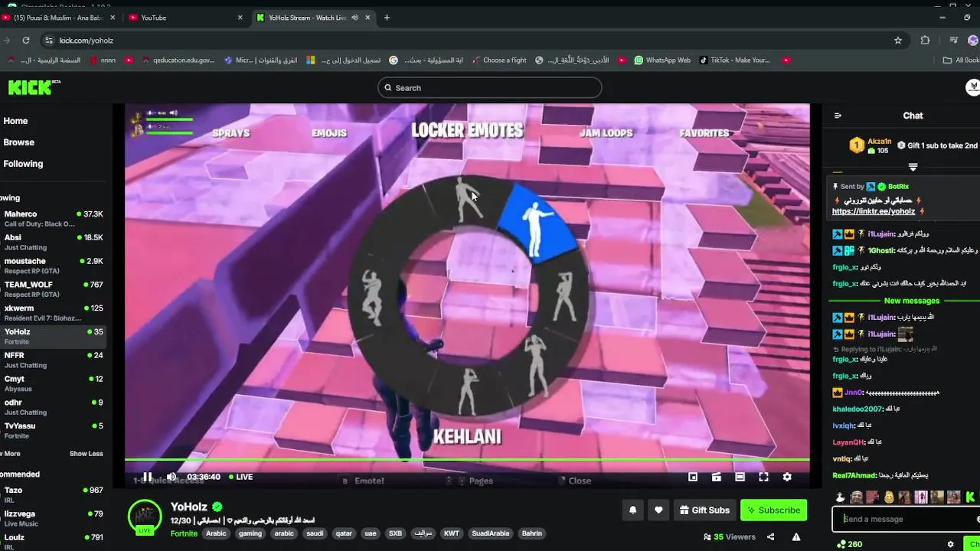This screenshot has height=551, width=980.
Task: Click the video progress bar
Action: coord(467,460)
